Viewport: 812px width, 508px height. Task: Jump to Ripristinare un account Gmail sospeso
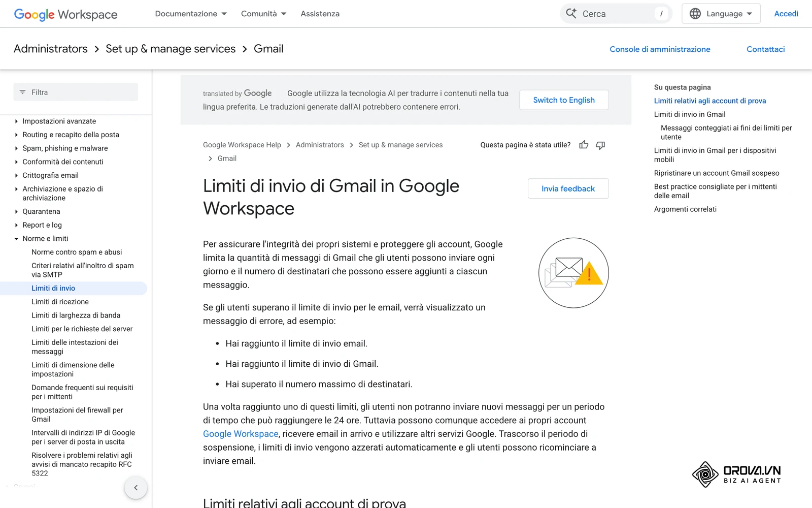[717, 173]
